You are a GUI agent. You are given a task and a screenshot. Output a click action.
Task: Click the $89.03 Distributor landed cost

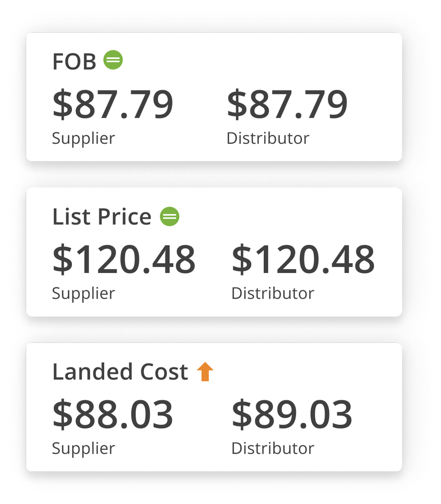pyautogui.click(x=292, y=413)
